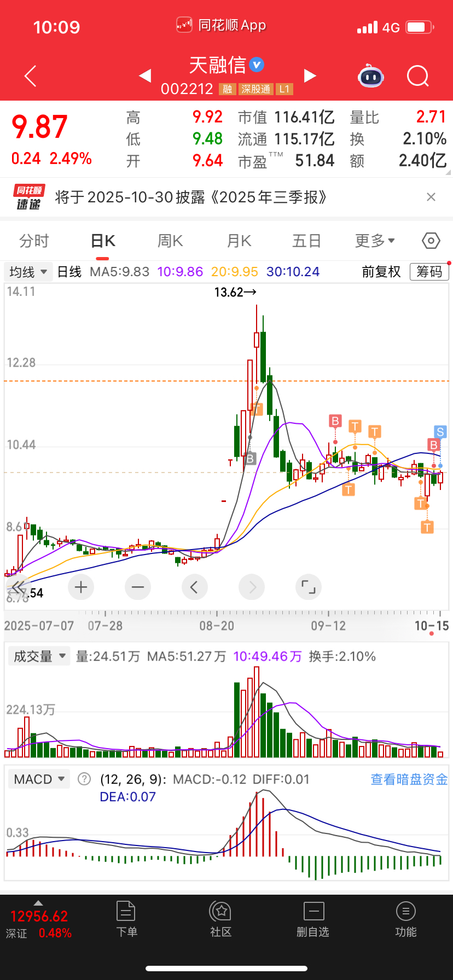Tap 删自选 remove from watchlist
The image size is (453, 980).
click(x=313, y=919)
